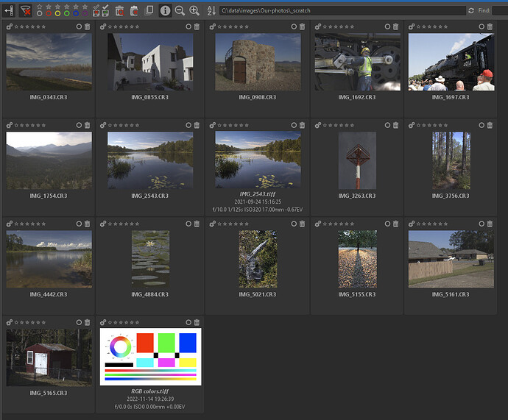
Task: Select the IMG_1697.CR3 locomotive thumbnail
Action: [451, 62]
